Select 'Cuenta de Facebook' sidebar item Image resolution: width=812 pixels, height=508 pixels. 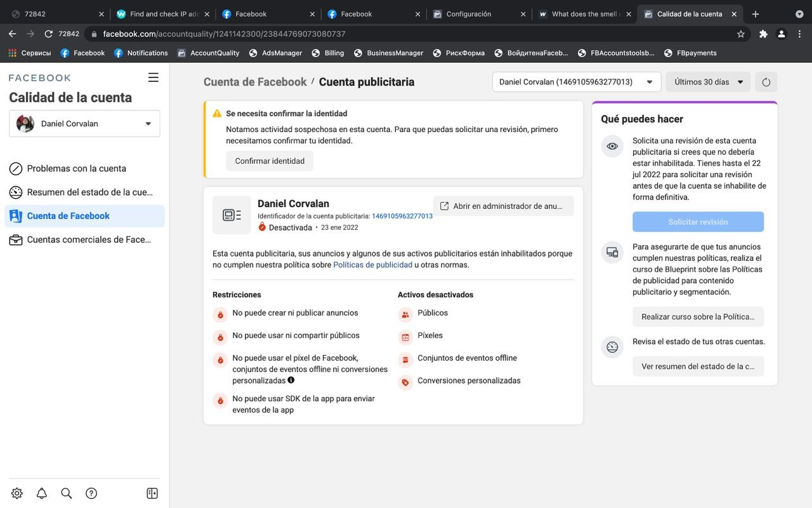coord(84,216)
